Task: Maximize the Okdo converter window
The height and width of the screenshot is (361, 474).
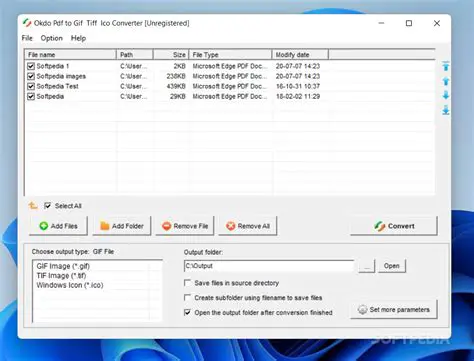Action: point(409,23)
